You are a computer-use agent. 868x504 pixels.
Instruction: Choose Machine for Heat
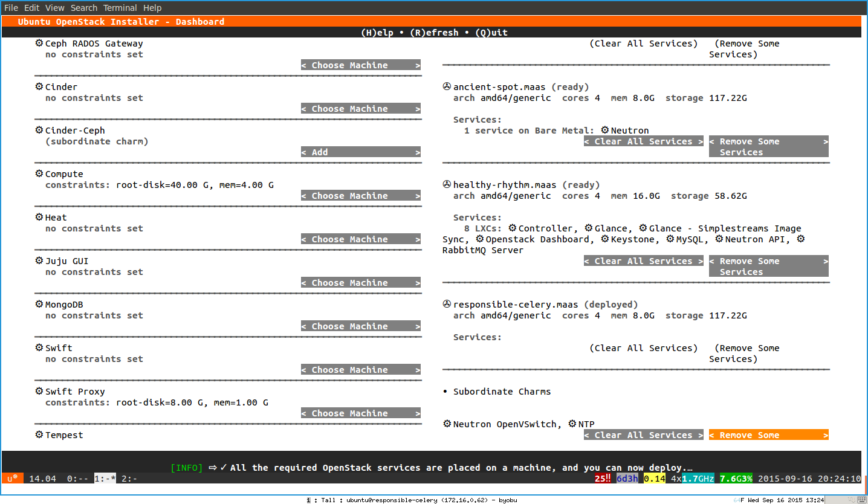[361, 239]
